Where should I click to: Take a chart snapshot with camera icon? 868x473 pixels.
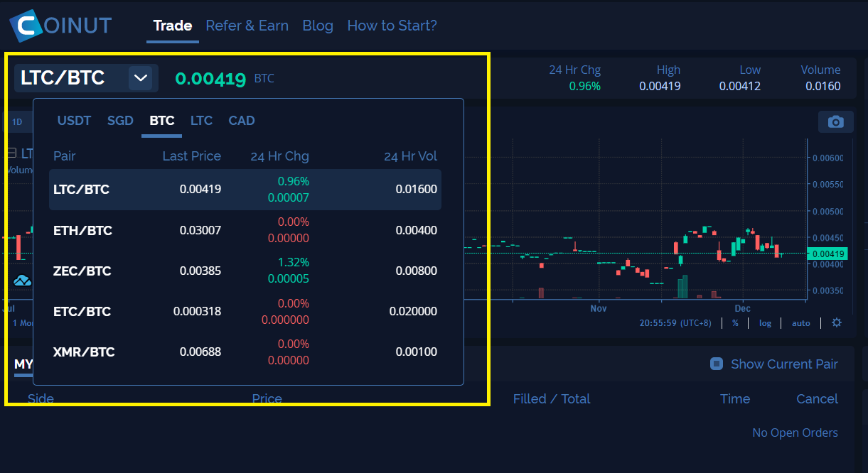tap(836, 121)
